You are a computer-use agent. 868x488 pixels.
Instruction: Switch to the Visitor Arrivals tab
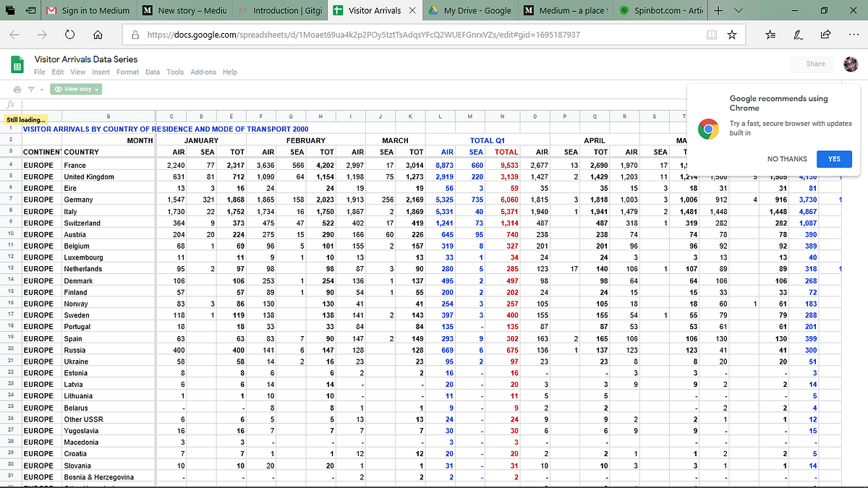370,11
